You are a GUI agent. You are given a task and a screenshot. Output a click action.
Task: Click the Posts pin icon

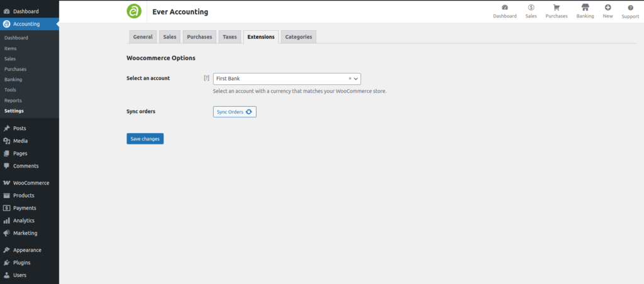tap(6, 128)
